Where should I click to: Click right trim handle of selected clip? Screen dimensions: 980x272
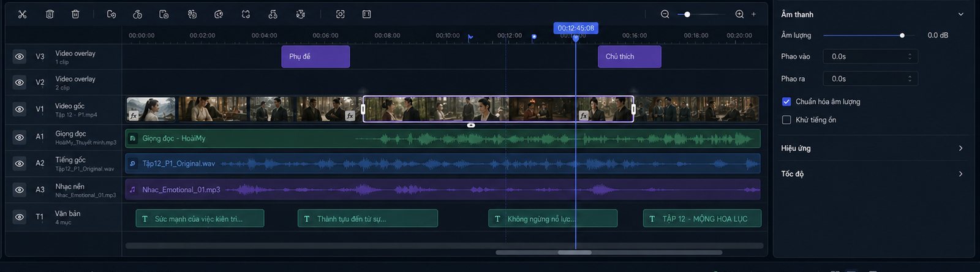(x=633, y=109)
